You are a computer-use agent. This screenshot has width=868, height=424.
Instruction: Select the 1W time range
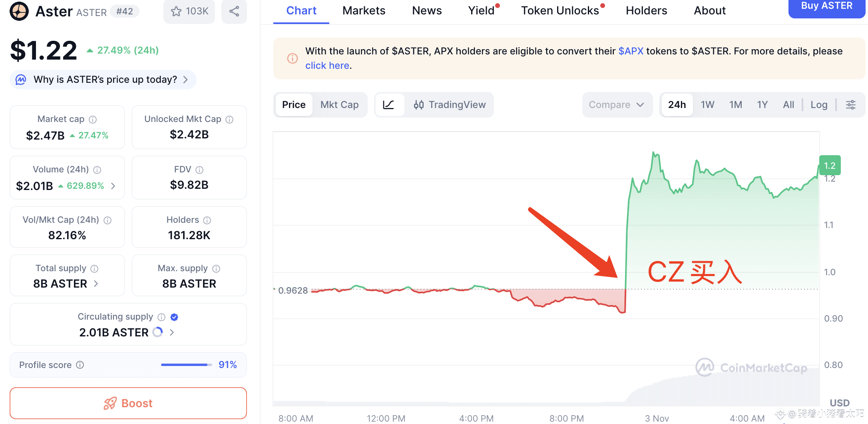(707, 105)
